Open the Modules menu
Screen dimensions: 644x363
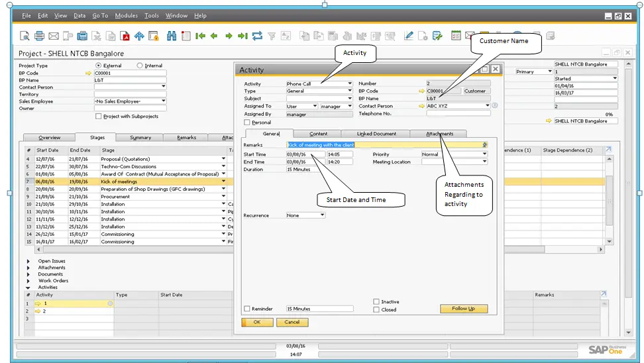pyautogui.click(x=126, y=16)
